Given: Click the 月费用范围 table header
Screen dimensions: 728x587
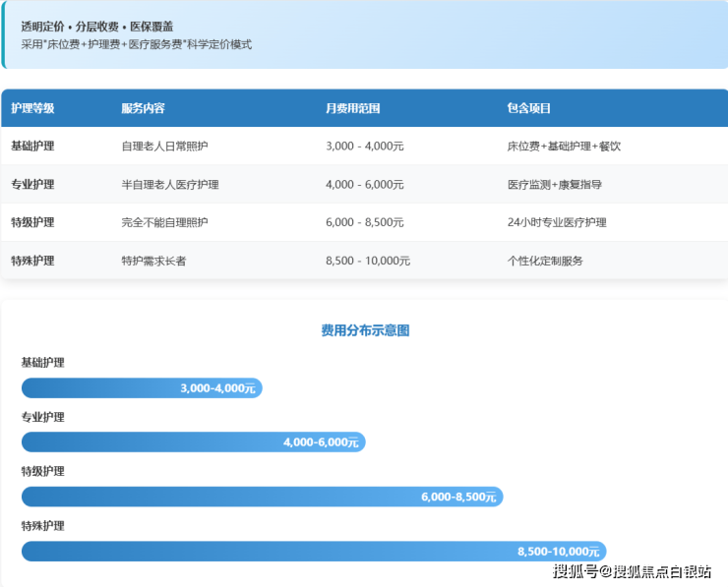Looking at the screenshot, I should click(x=352, y=108).
